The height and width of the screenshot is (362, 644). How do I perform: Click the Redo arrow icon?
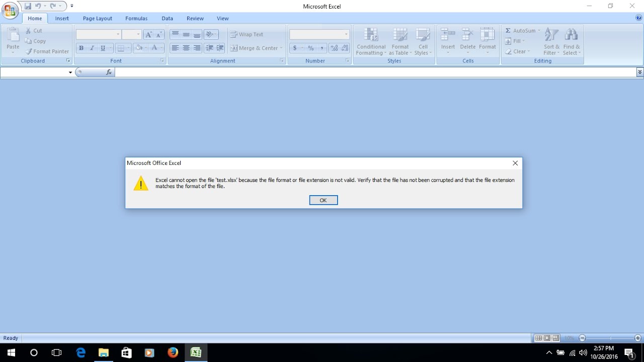[53, 6]
